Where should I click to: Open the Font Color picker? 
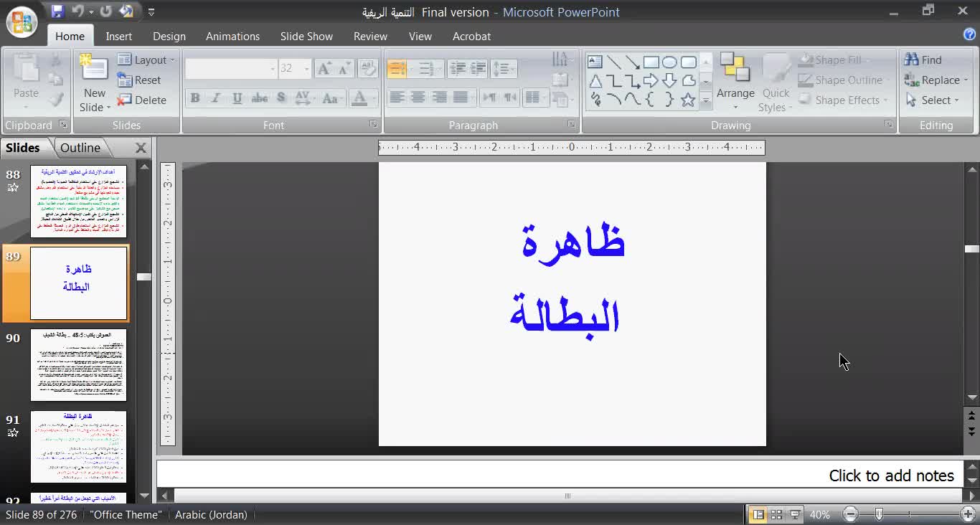tap(363, 98)
